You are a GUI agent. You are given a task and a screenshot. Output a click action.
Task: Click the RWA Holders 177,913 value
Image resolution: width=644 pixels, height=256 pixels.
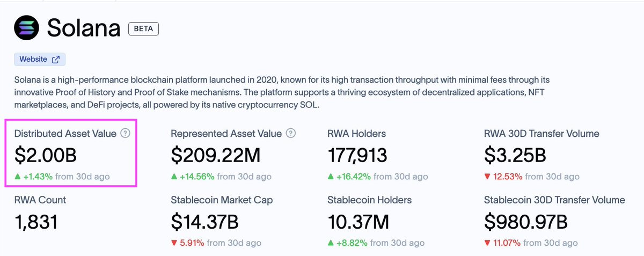pos(357,156)
